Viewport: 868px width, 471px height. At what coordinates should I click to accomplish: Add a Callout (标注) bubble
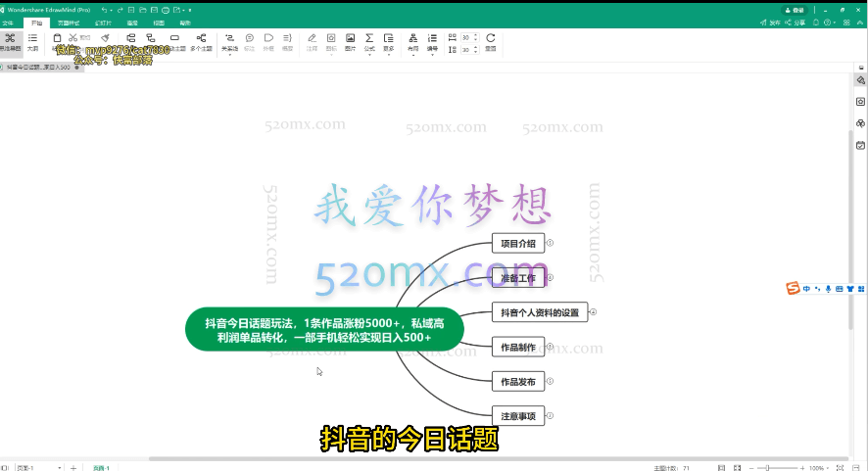point(250,42)
